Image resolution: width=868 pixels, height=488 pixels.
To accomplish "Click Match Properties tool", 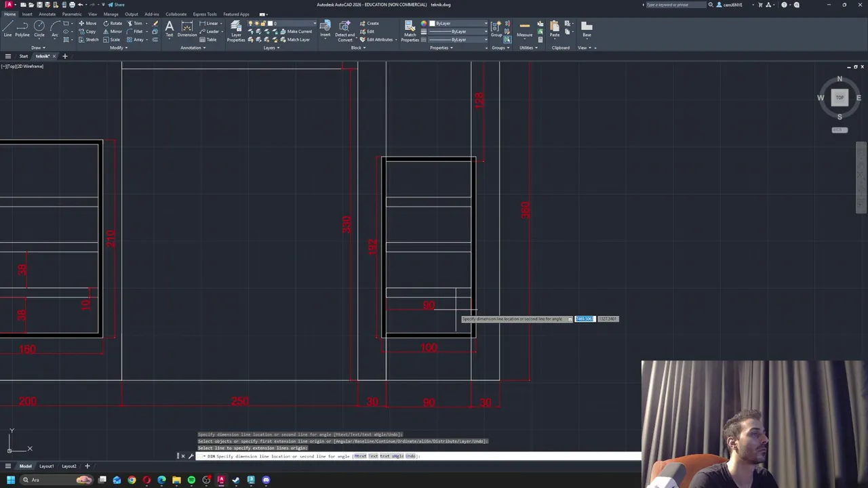I will [410, 31].
